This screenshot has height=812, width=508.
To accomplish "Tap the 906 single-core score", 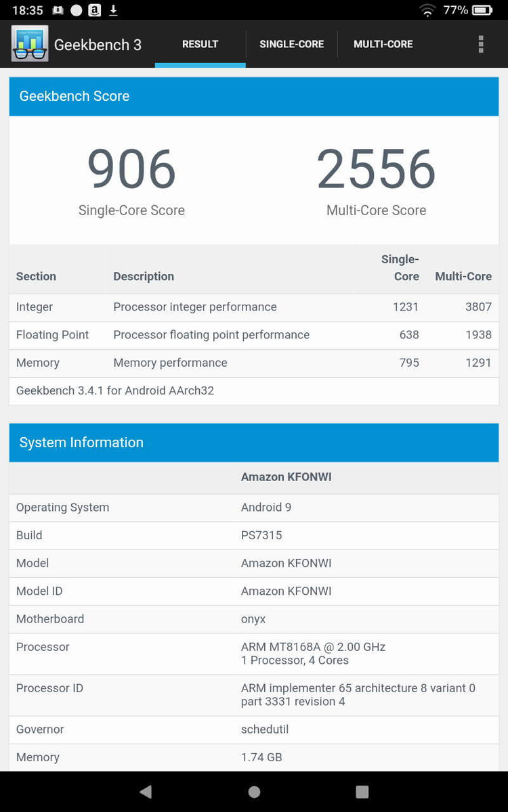I will point(131,169).
